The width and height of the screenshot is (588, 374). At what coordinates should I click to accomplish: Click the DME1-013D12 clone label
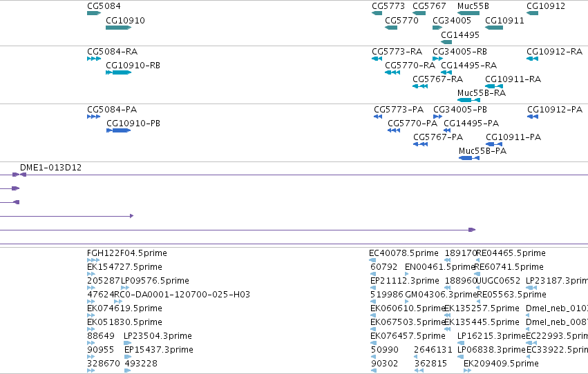50,168
